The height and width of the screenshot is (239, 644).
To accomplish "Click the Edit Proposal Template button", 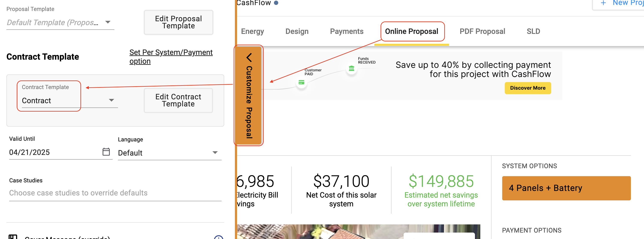I will (178, 22).
